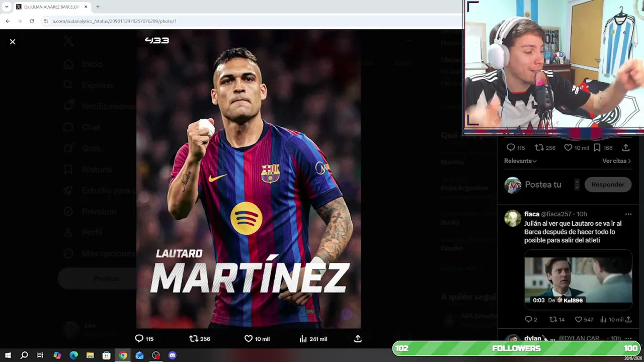Close the photo viewer with the X
This screenshot has height=362, width=644.
coord(13,42)
